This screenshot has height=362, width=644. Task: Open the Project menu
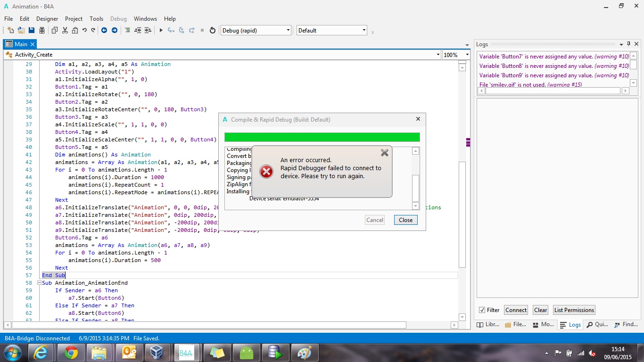tap(74, 19)
